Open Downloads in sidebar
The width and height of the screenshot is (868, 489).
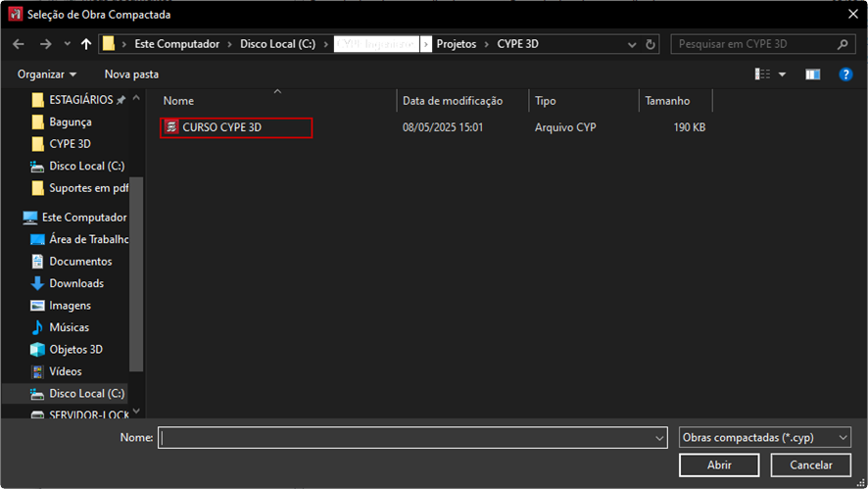click(x=76, y=283)
